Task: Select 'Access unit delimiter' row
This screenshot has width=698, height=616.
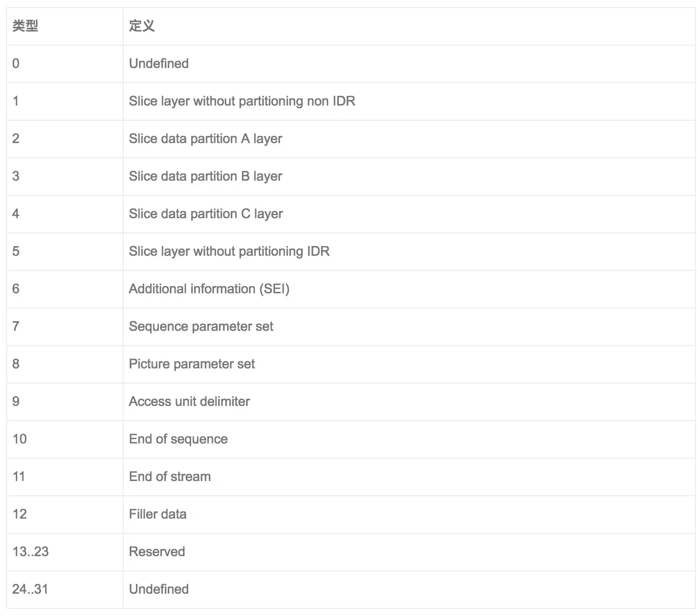Action: point(351,402)
